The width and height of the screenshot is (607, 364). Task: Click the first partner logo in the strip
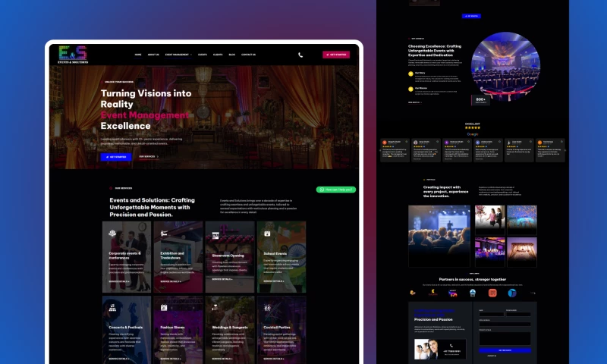pos(413,293)
